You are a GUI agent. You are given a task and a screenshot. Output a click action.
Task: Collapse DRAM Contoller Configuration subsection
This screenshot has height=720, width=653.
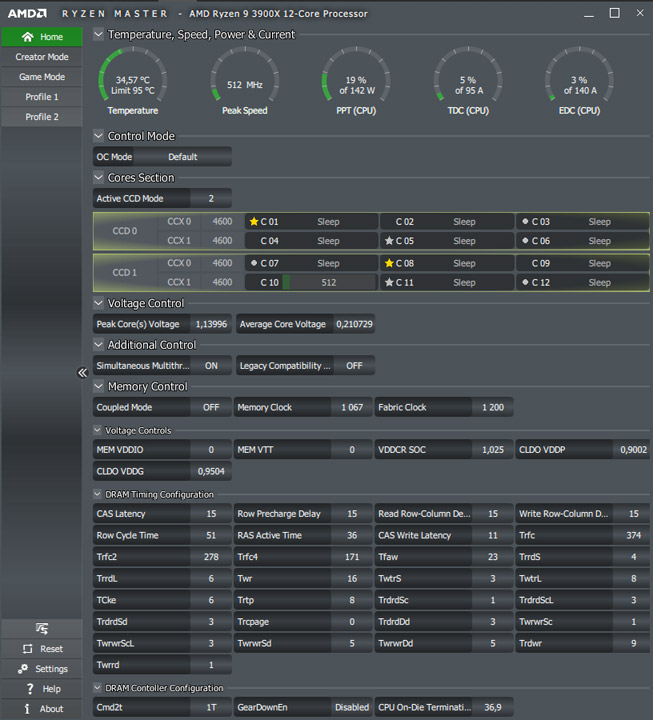[x=97, y=688]
